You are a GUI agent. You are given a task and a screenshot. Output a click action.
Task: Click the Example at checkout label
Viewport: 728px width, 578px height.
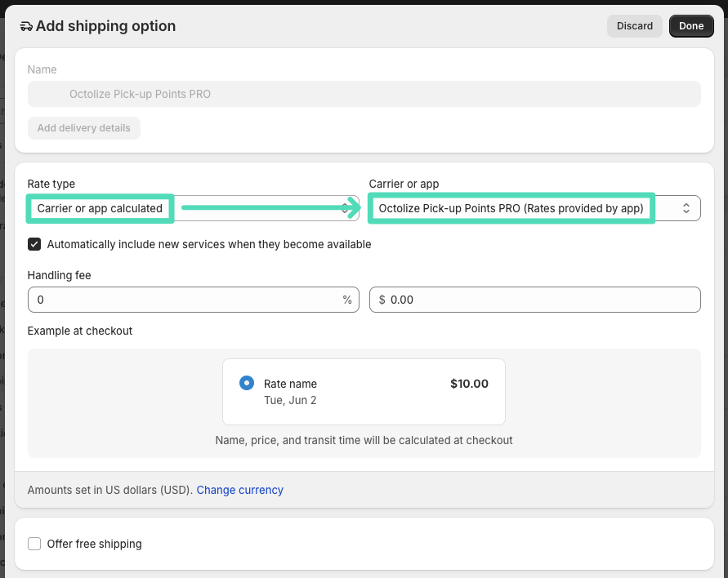(80, 331)
